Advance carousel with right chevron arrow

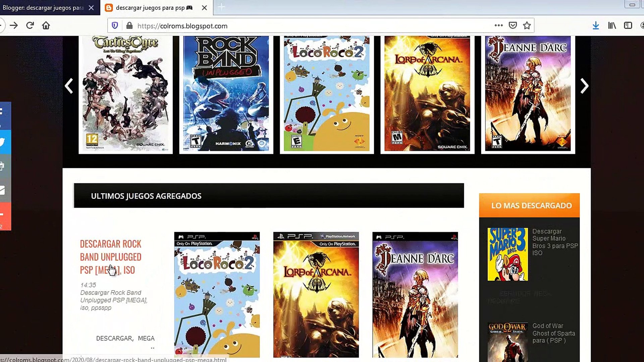coord(584,86)
